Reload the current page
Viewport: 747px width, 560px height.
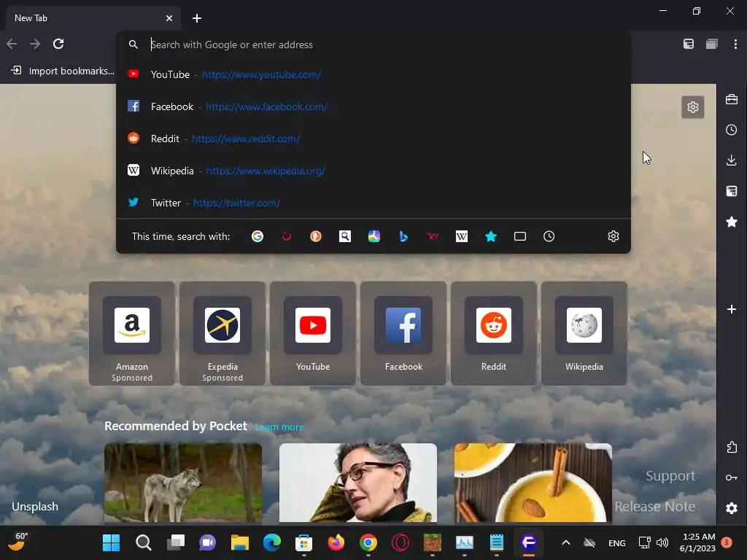tap(58, 44)
